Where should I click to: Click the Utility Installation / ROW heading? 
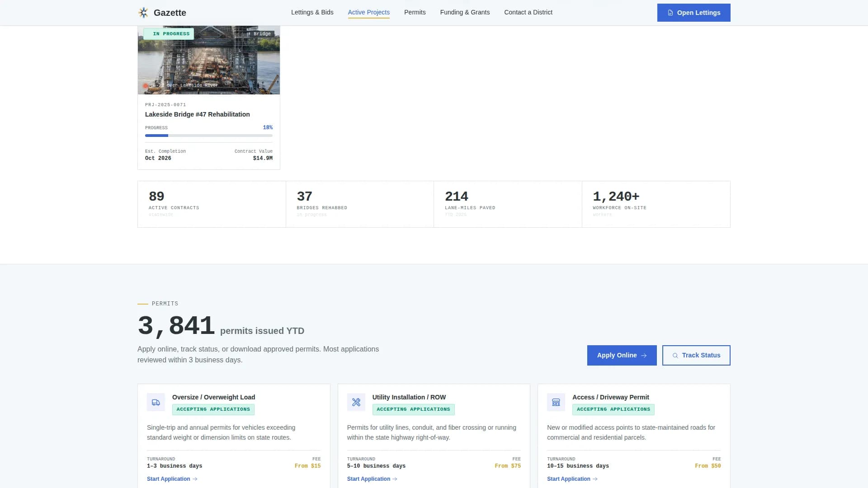(409, 397)
